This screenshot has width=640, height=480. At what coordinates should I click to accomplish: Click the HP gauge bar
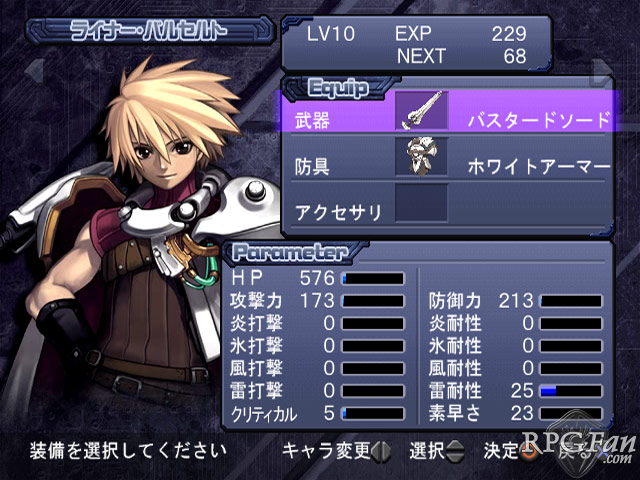tap(373, 279)
